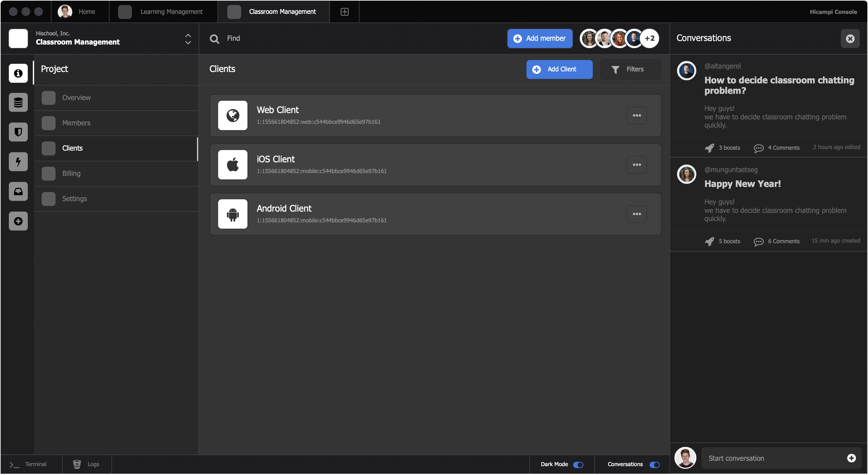Click the info icon in left sidebar
The height and width of the screenshot is (475, 868).
point(18,73)
